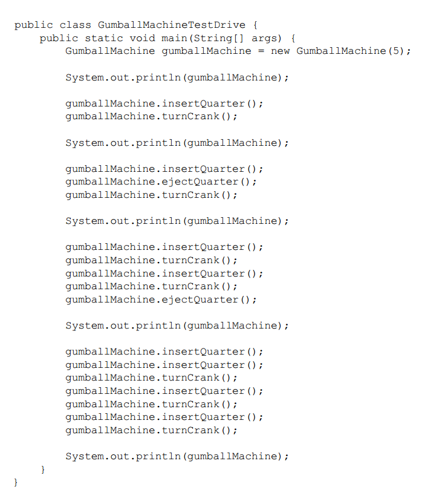Click the main method name
Screen dimensions: 422x504
[174, 38]
